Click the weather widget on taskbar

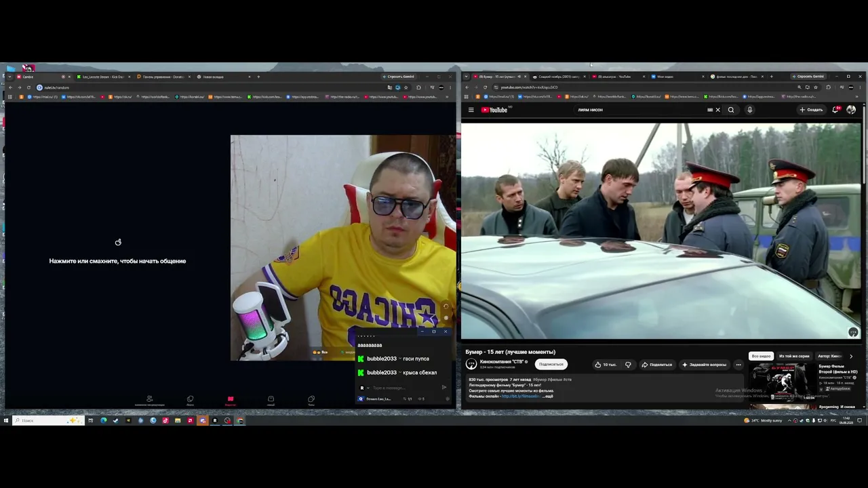pyautogui.click(x=763, y=420)
